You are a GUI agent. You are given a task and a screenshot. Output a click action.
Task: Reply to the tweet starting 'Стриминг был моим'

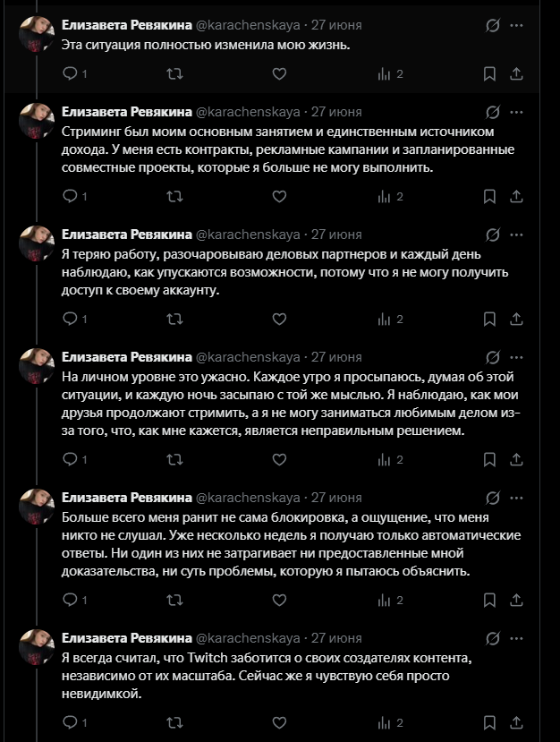point(75,196)
